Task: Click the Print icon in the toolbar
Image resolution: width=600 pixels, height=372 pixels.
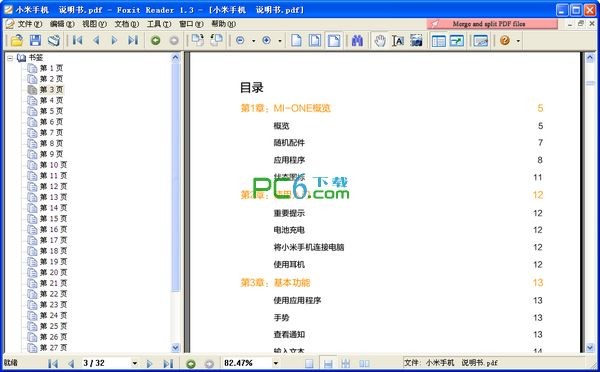Action: [x=54, y=40]
